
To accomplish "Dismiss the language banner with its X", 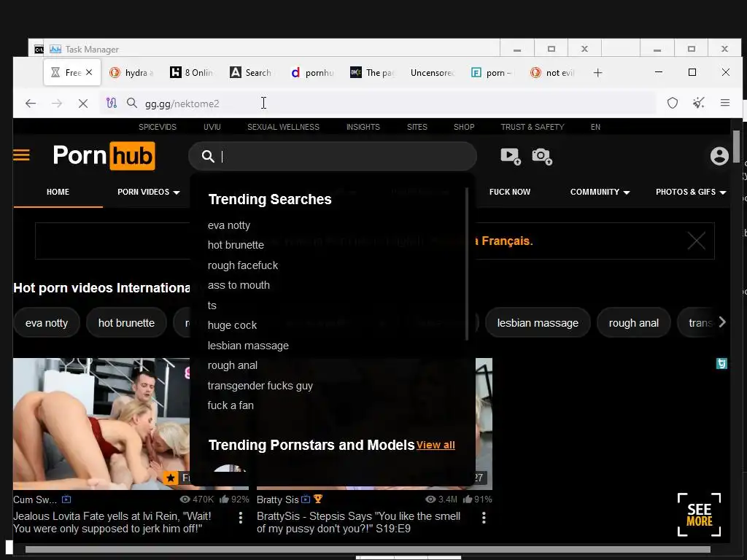I will click(x=696, y=241).
